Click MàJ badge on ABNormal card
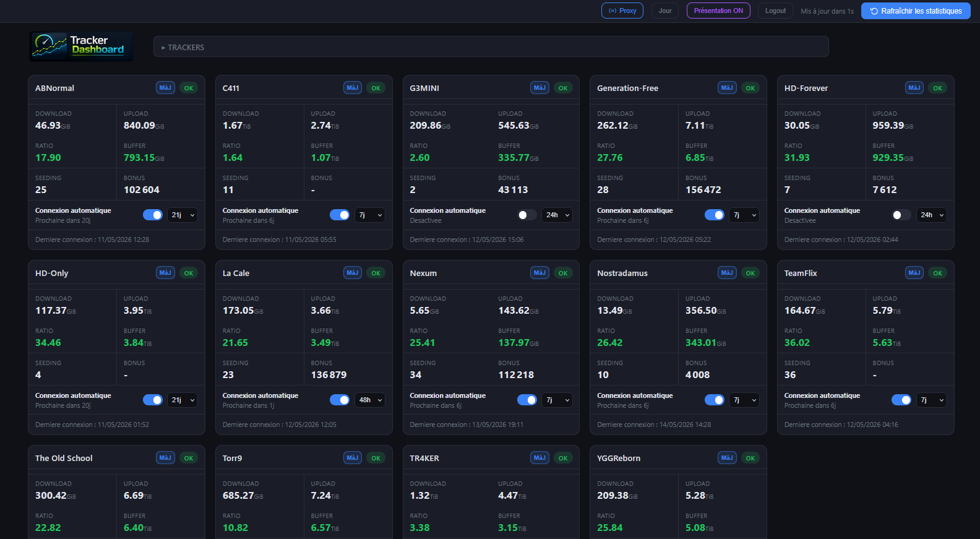 pos(165,88)
